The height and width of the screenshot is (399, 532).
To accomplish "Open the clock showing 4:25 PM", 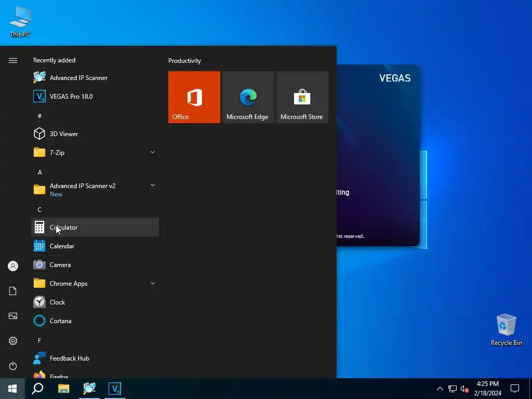I will point(487,389).
